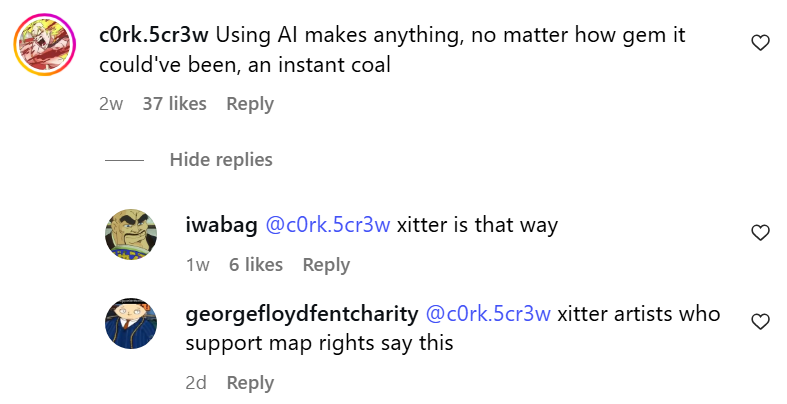Like georgefloydfentcharity's reply with heart

[760, 321]
